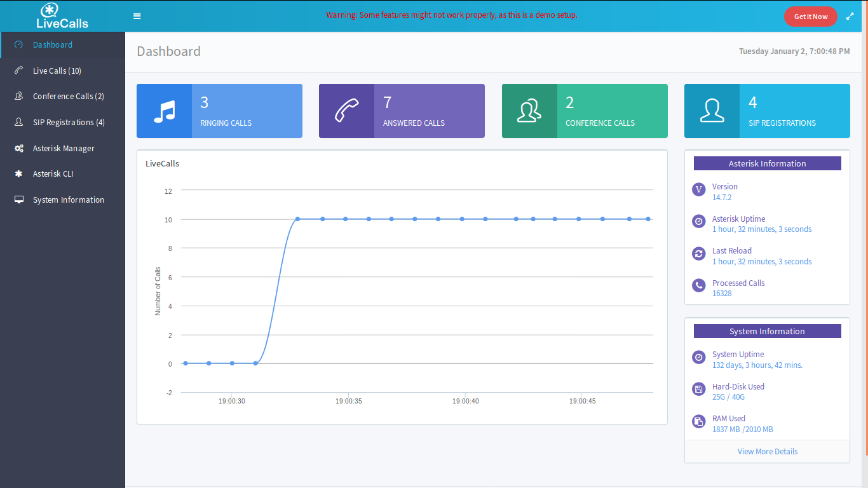Open SIP Registrations (4) page
The width and height of the screenshot is (868, 488).
click(x=63, y=122)
